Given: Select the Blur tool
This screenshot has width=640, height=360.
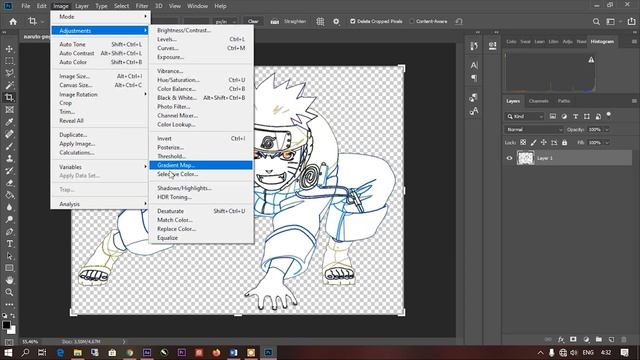Looking at the screenshot, I should (9, 207).
